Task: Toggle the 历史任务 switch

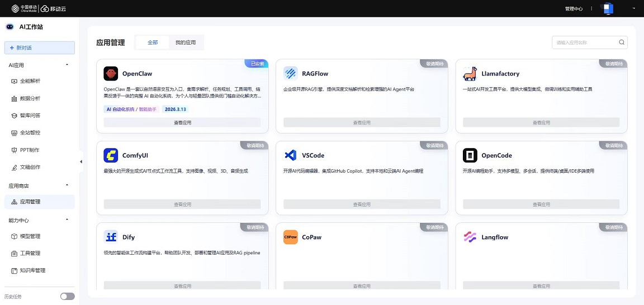Action: 67,297
